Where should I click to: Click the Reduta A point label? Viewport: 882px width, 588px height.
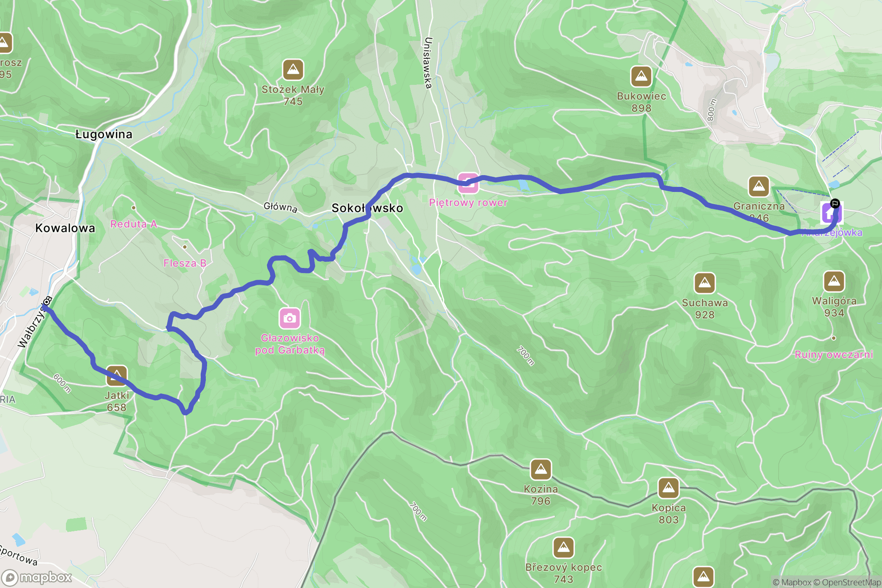pos(134,224)
